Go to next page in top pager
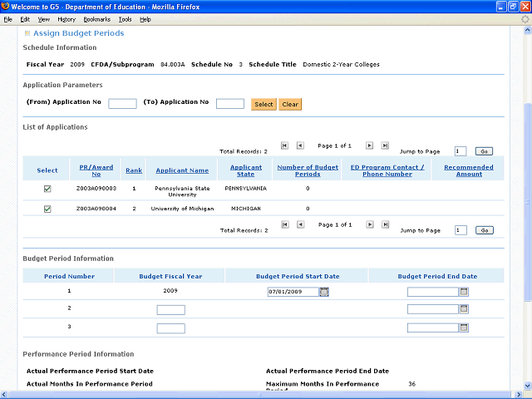 click(x=370, y=145)
